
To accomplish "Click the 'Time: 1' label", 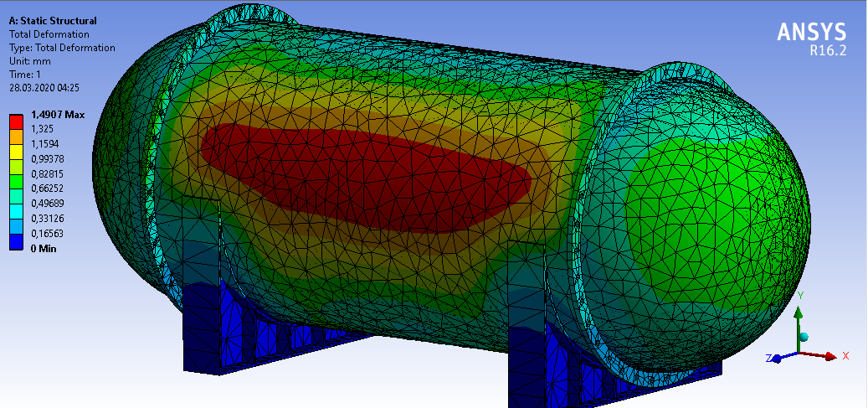I will [25, 75].
